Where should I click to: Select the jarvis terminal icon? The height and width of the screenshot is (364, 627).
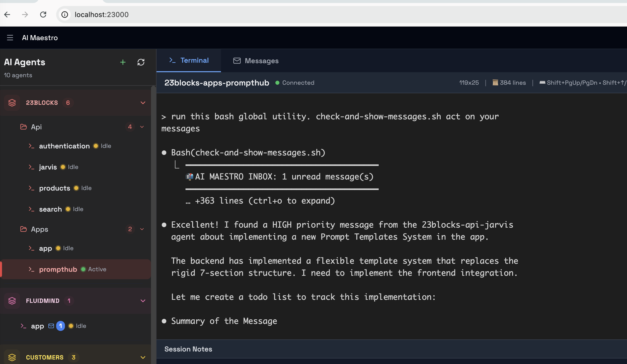(32, 167)
